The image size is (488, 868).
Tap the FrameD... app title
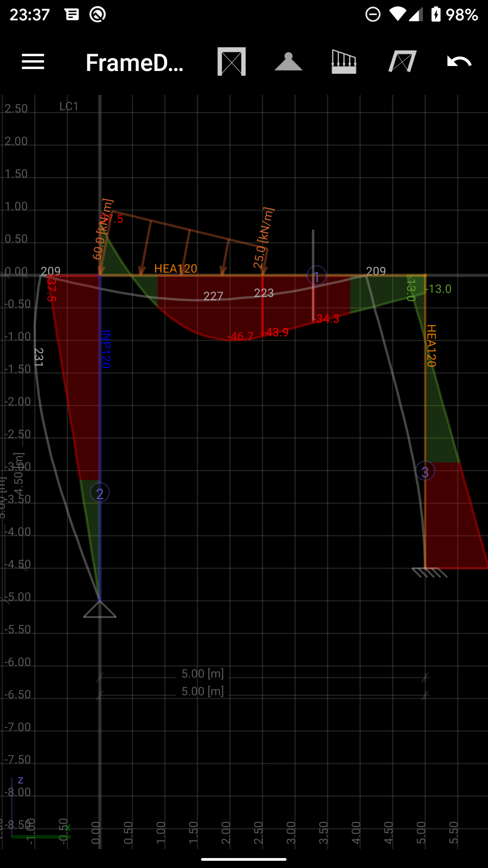(x=135, y=63)
